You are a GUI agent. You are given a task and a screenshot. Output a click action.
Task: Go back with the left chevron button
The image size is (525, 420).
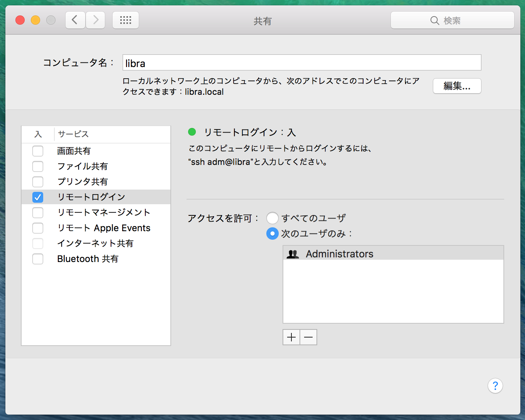[x=75, y=20]
